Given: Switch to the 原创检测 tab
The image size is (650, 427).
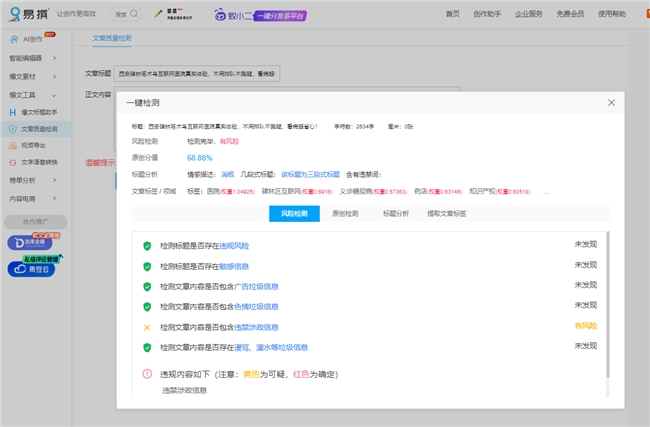Looking at the screenshot, I should pyautogui.click(x=345, y=214).
